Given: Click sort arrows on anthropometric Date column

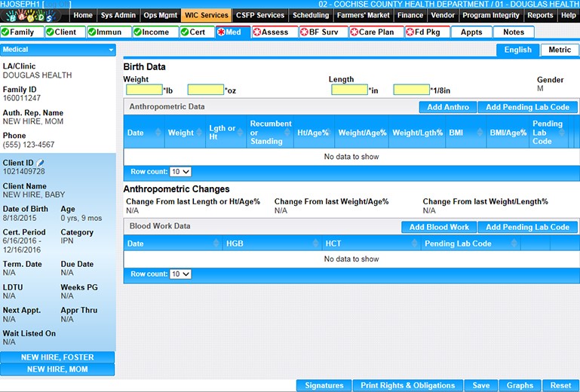Looking at the screenshot, I should (x=158, y=133).
